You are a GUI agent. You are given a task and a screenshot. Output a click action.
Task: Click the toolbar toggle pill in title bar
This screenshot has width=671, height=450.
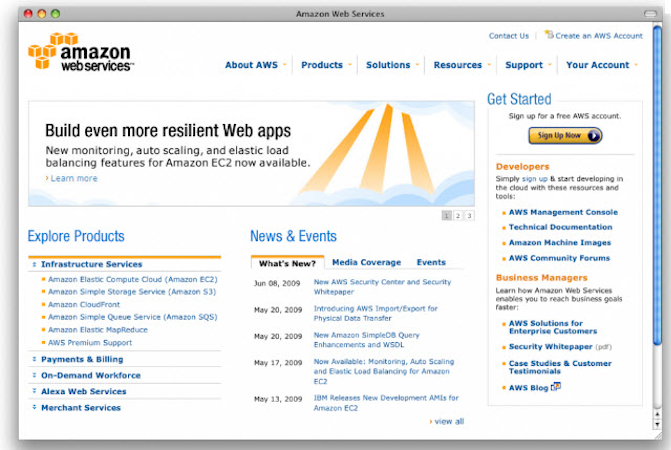click(x=650, y=14)
